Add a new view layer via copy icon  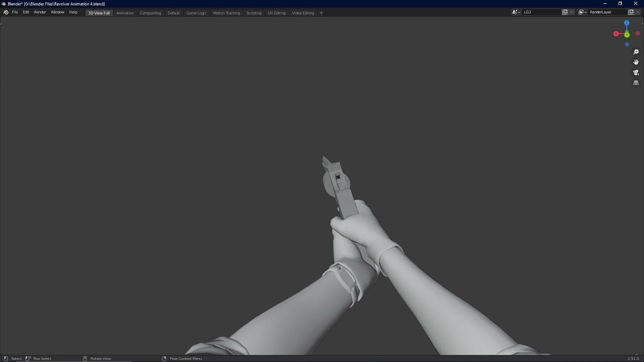(x=631, y=12)
